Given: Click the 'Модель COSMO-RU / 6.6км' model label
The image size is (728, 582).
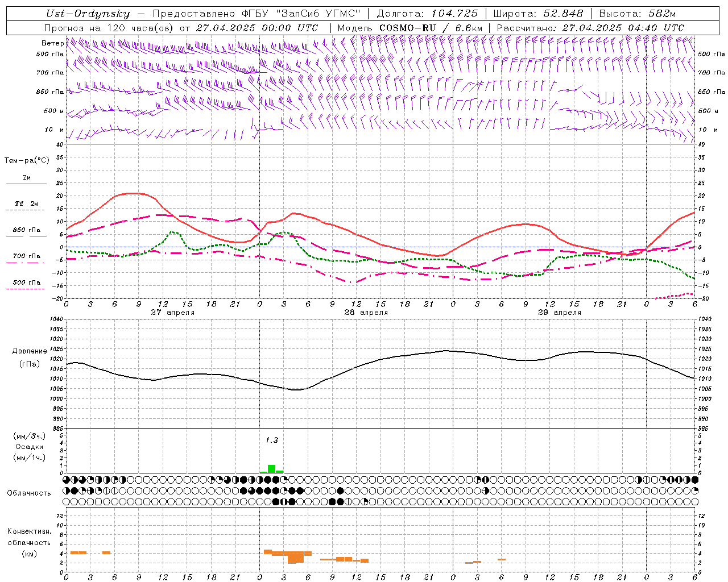Looking at the screenshot, I should [x=410, y=28].
